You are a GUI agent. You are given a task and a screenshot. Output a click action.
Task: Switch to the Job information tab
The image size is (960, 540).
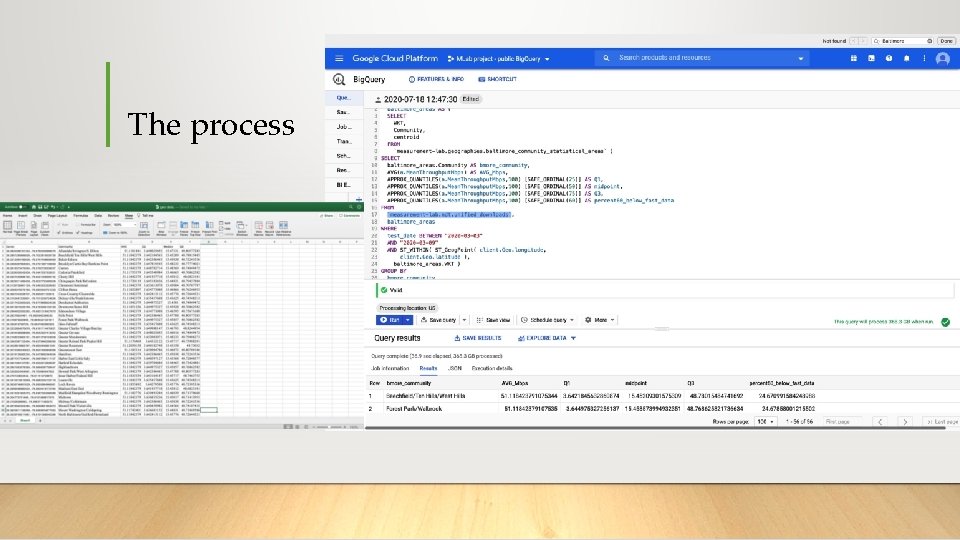tap(390, 369)
